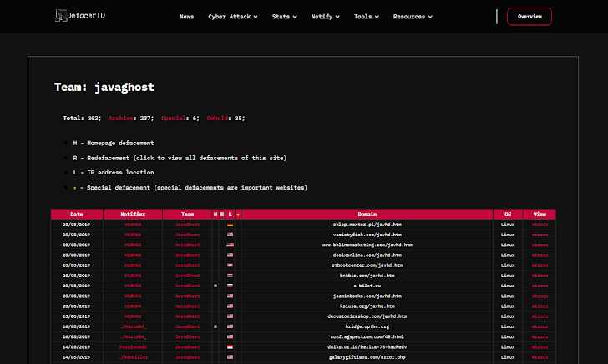This screenshot has height=364, width=608.
Task: Open the Special defacements link
Action: coord(174,119)
